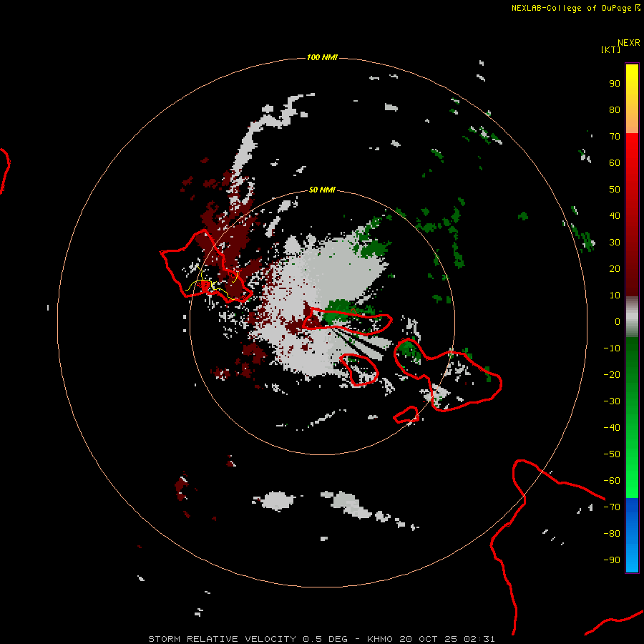Pick the gray zero-velocity segment of the color bar

(x=632, y=317)
